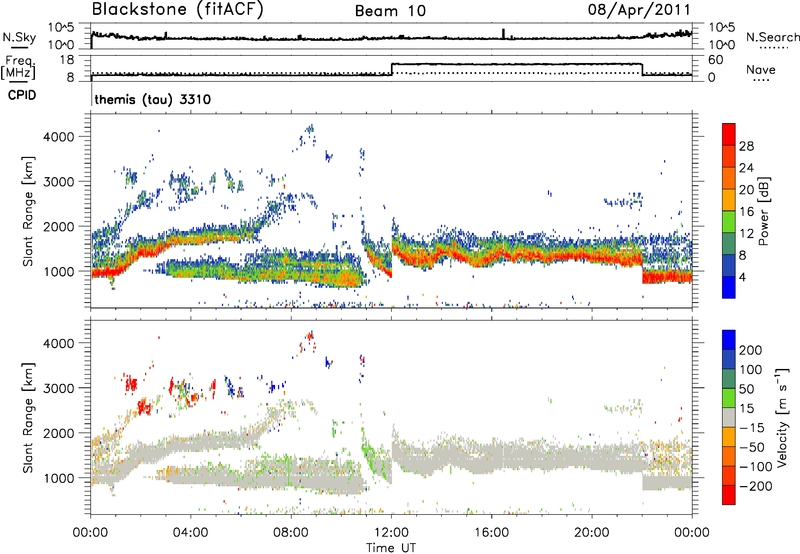Viewport: 800px width, 554px height.
Task: Click the frequency step-up at 12:00
Action: (391, 69)
